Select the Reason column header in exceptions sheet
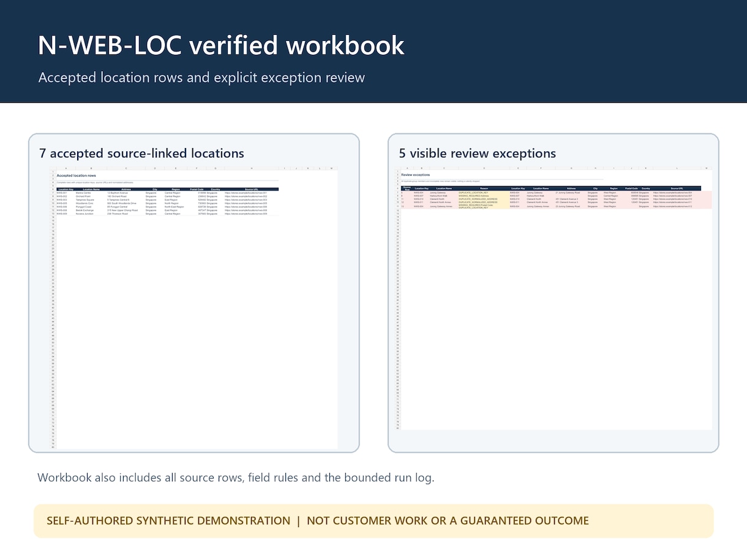Screen dimensions: 747x560 tap(484, 189)
